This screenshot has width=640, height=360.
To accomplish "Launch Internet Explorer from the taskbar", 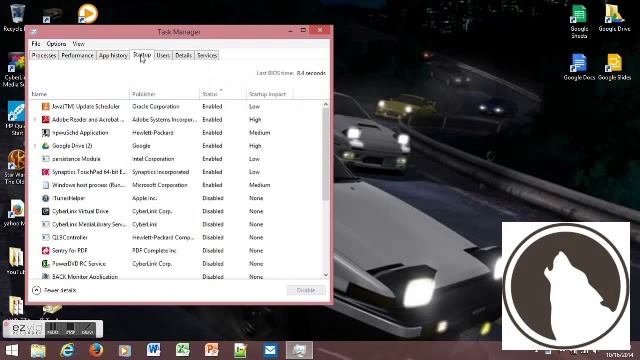I will [x=67, y=351].
